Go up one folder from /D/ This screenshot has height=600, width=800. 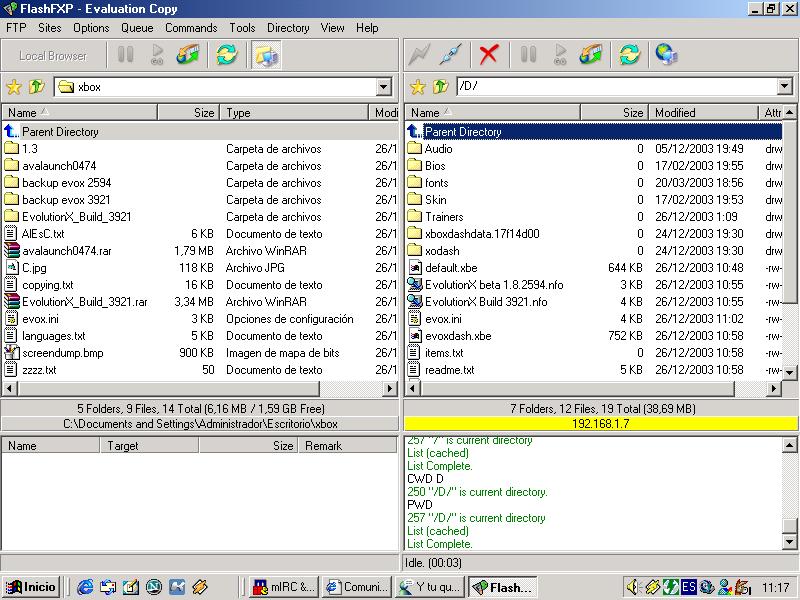tap(440, 87)
